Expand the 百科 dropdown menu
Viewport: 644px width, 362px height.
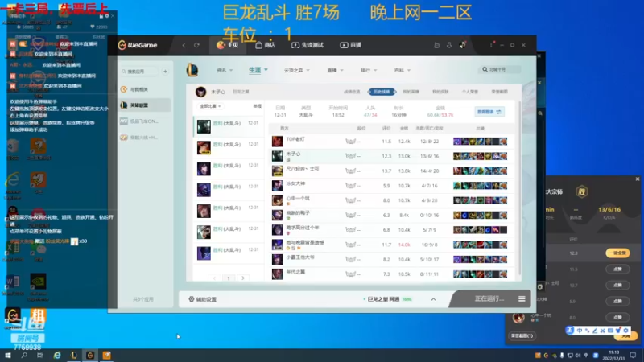[402, 70]
